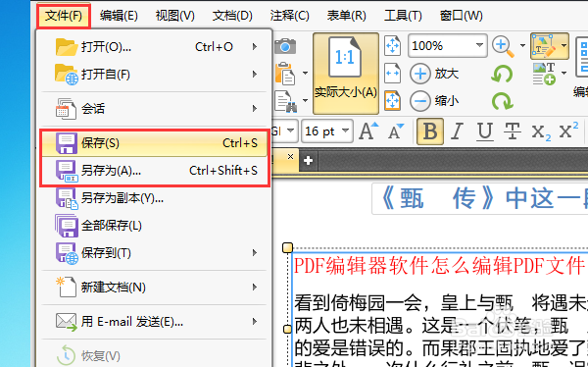Open the 文档(D) menu
This screenshot has height=367, width=588.
[232, 16]
